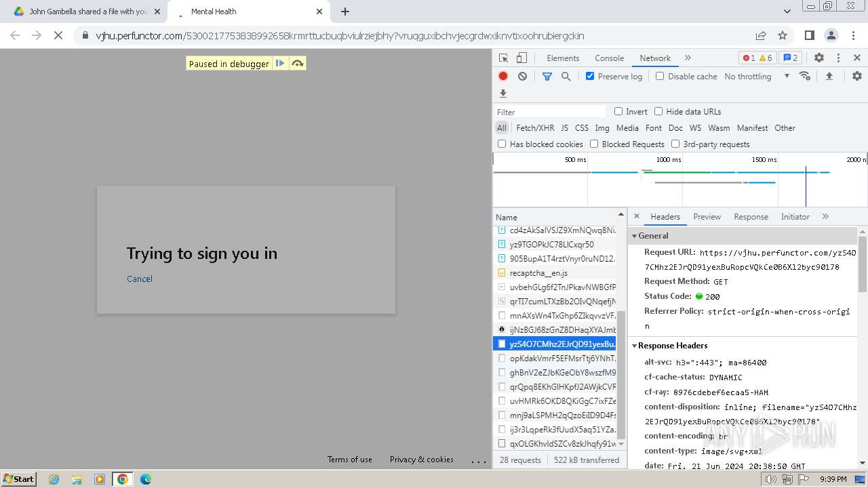The width and height of the screenshot is (868, 488).
Task: Open DevTools settings gear
Action: [x=819, y=58]
